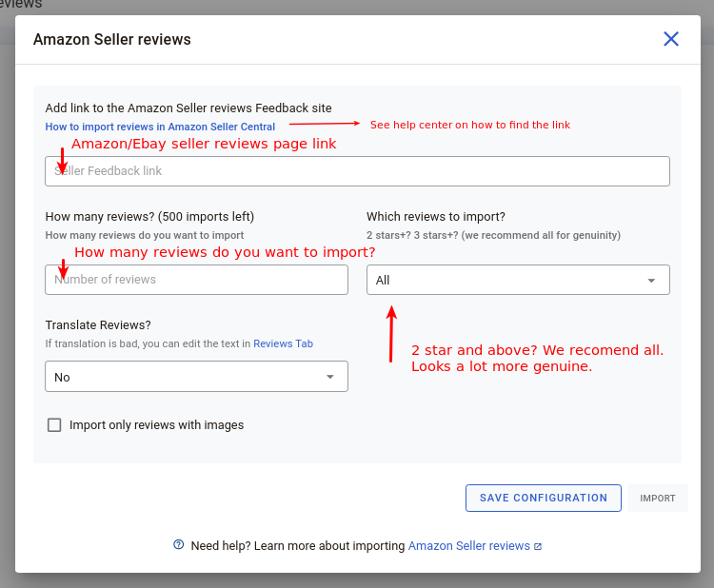Screen dimensions: 714x588
Task: Click the question mark help icon
Action: (179, 545)
